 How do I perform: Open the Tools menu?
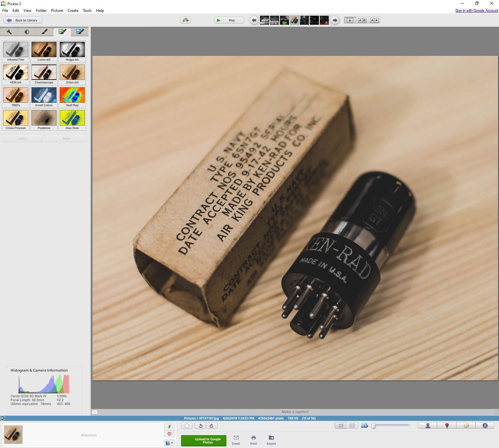pos(87,11)
